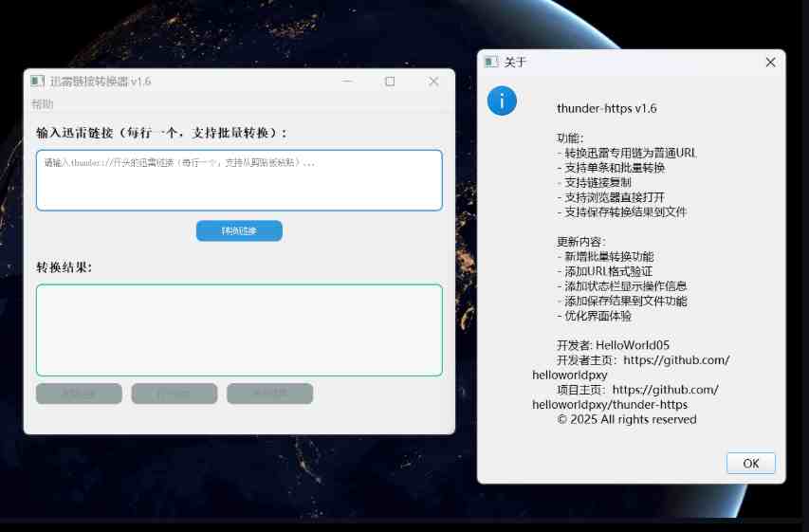The height and width of the screenshot is (532, 809).
Task: Click the middle gray button under results box
Action: click(175, 394)
